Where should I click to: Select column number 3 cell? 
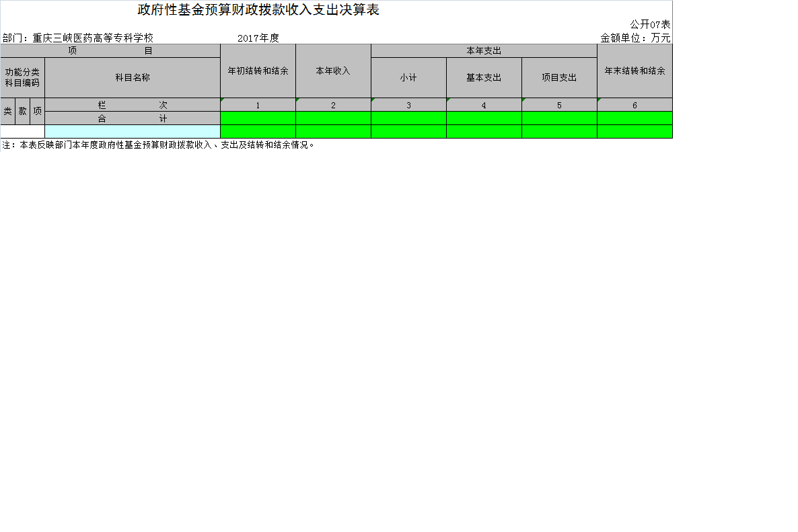click(x=408, y=105)
